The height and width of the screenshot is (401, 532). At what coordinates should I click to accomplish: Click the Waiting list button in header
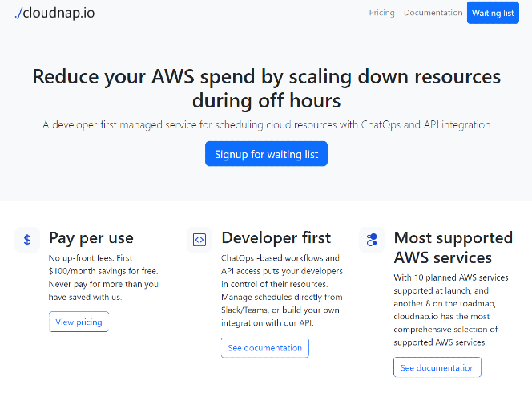click(493, 13)
